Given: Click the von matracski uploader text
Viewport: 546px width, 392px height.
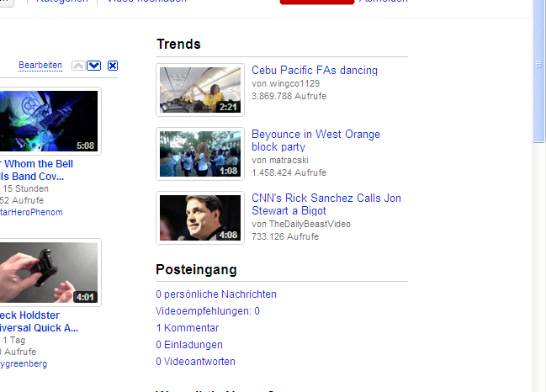Looking at the screenshot, I should pos(280,160).
